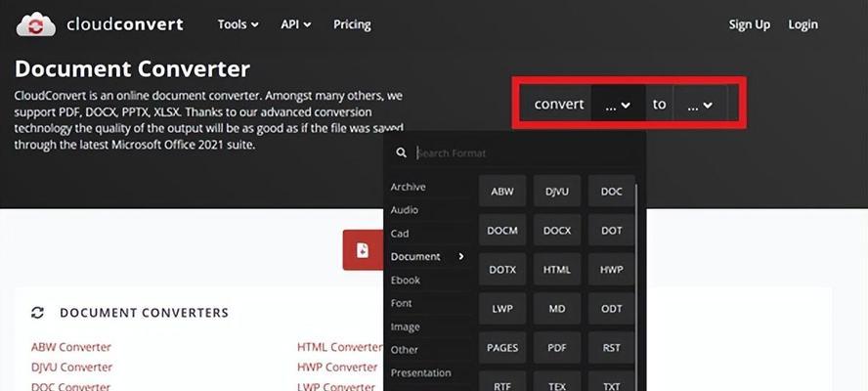Open the DOC Converter link

pyautogui.click(x=70, y=386)
